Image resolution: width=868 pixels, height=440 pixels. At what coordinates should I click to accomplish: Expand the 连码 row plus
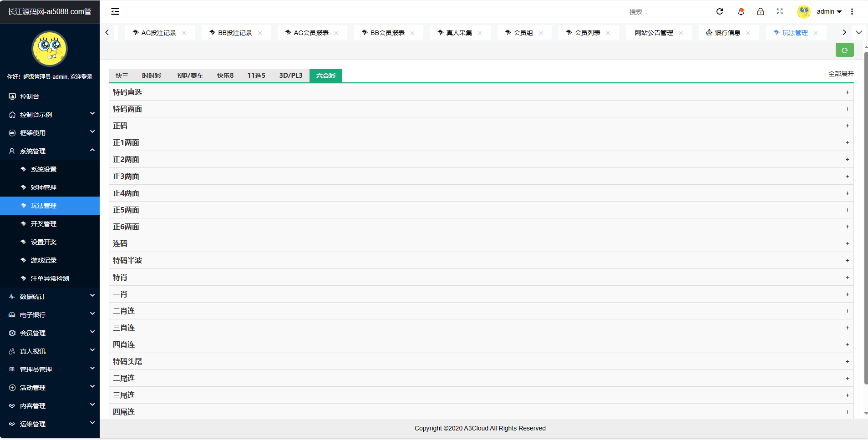coord(848,243)
